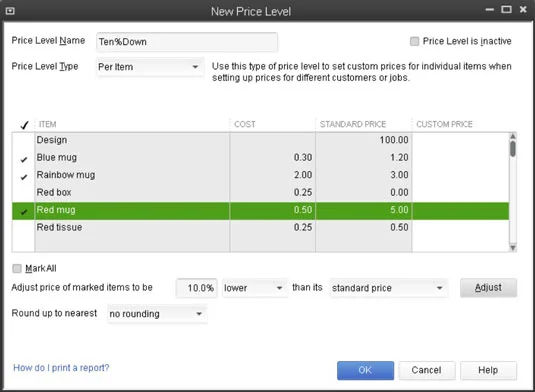Image resolution: width=535 pixels, height=392 pixels.
Task: Enable the Mark All checkbox
Action: tap(17, 268)
